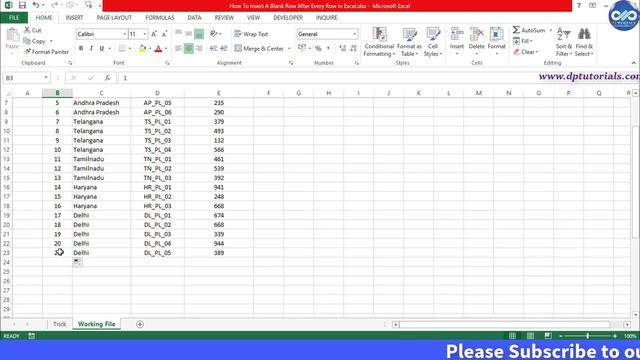Click Increase Indent icon
Image resolution: width=640 pixels, height=360 pixels.
224,49
